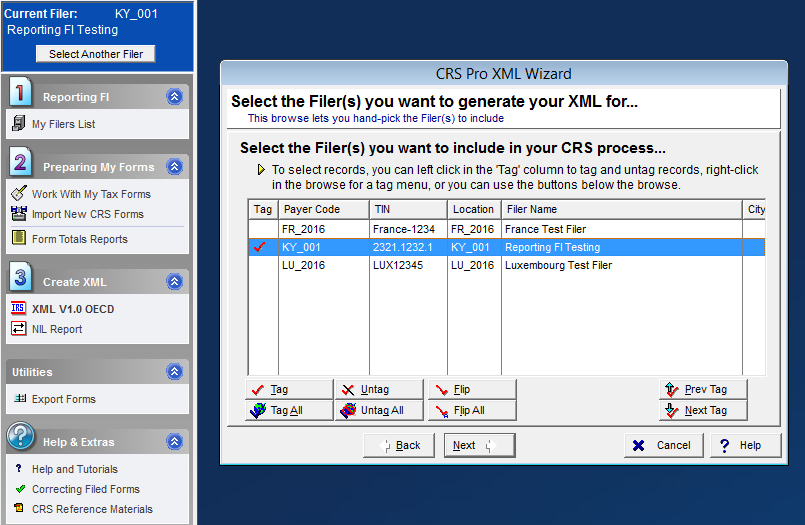This screenshot has height=525, width=805.
Task: Click the Flip button
Action: (472, 390)
